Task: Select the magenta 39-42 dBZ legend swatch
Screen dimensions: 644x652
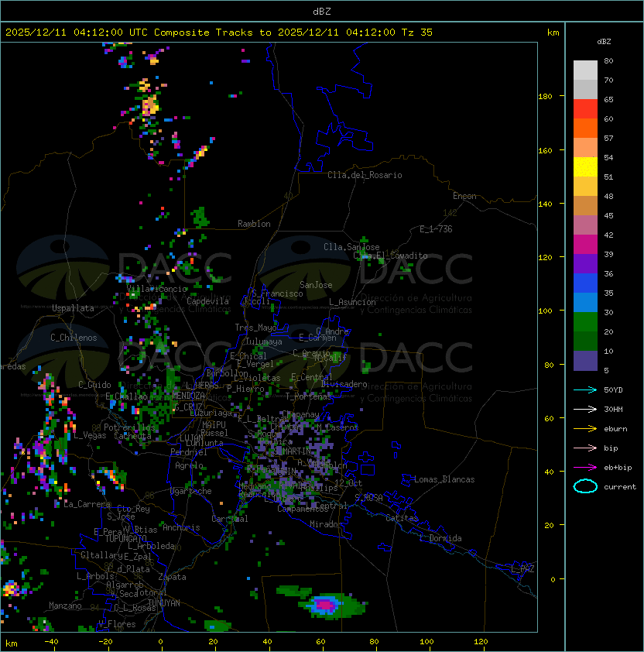Action: pos(585,245)
